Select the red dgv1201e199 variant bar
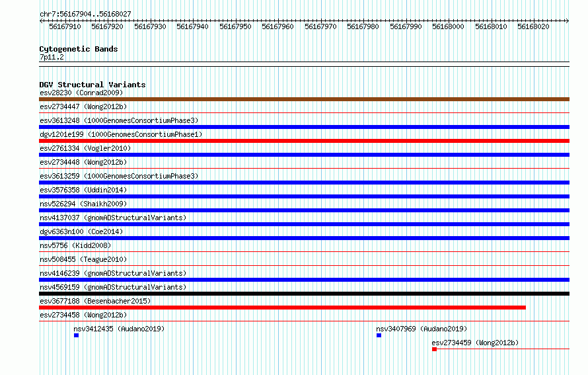This screenshot has width=588, height=375. (x=304, y=141)
